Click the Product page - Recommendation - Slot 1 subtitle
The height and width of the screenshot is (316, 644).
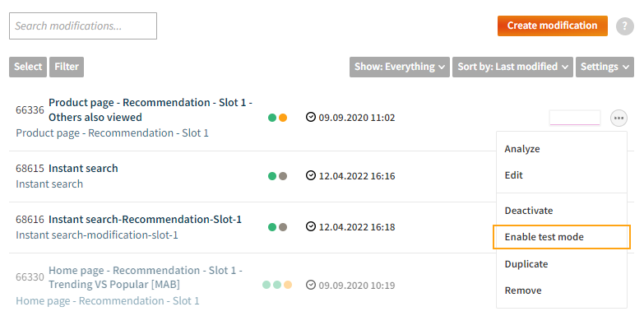(x=112, y=133)
